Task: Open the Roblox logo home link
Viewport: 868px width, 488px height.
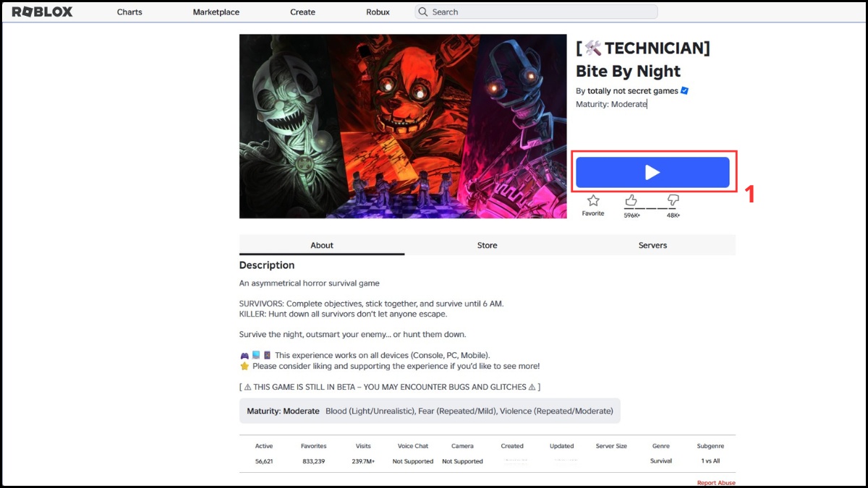Action: (x=42, y=12)
